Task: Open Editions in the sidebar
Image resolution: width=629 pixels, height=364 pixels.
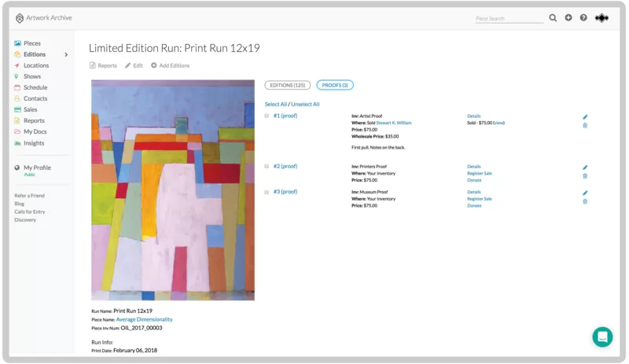Action: click(x=35, y=54)
